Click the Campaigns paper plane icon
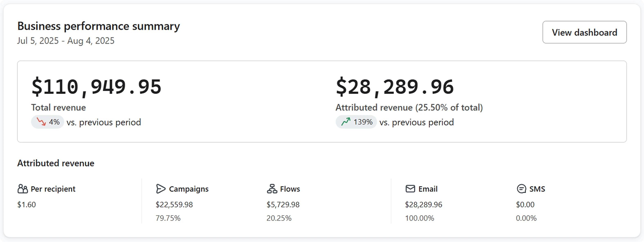This screenshot has width=644, height=242. pos(160,189)
